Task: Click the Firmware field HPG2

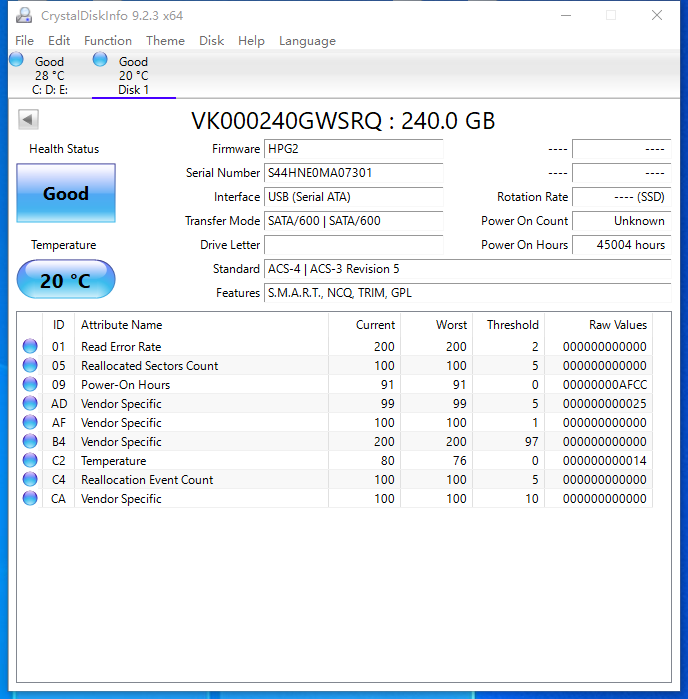Action: coord(354,149)
